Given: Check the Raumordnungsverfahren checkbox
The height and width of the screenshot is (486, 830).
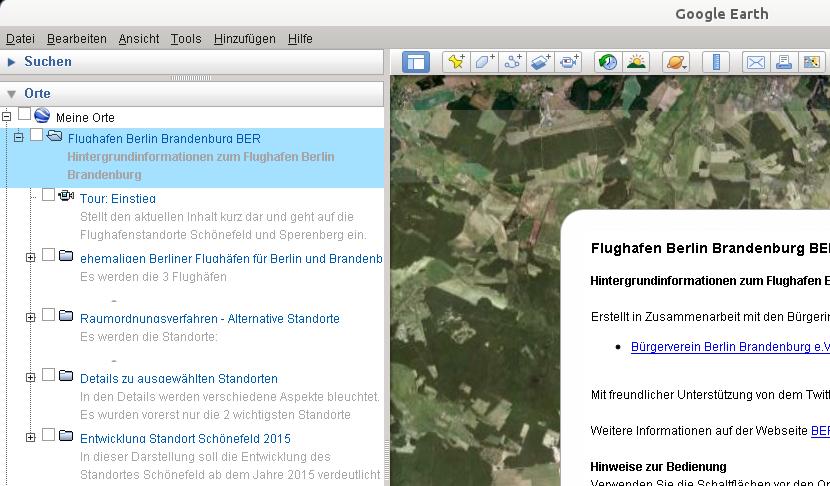Looking at the screenshot, I should (x=48, y=314).
